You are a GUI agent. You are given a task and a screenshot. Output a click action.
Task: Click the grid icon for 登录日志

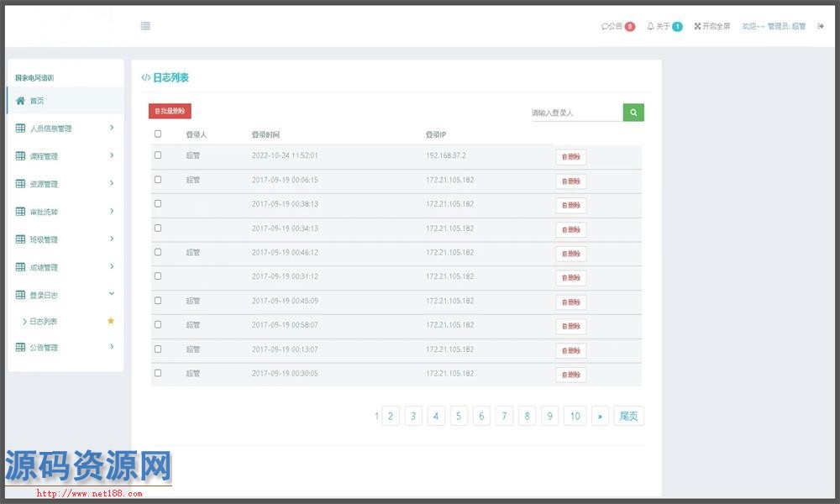coord(20,295)
